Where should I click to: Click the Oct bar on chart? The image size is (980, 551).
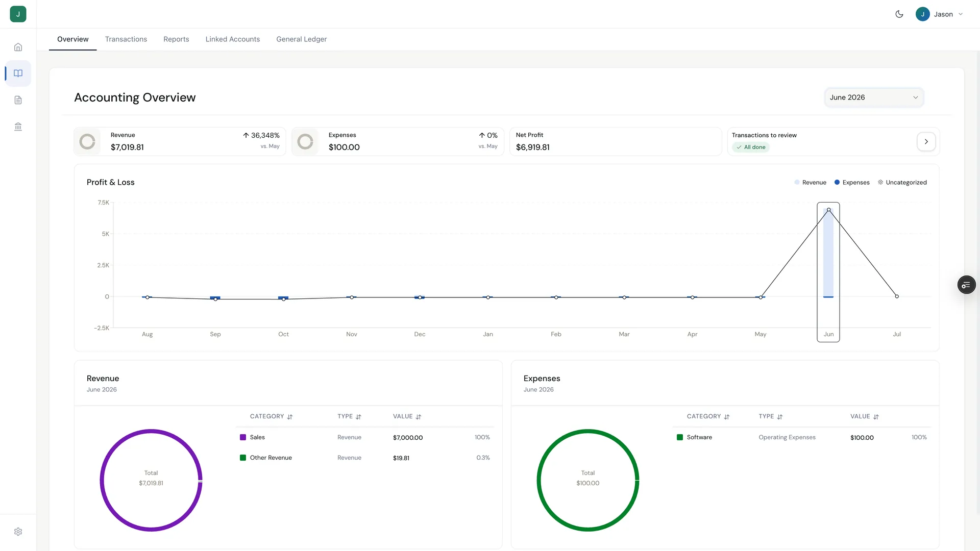[x=283, y=298]
